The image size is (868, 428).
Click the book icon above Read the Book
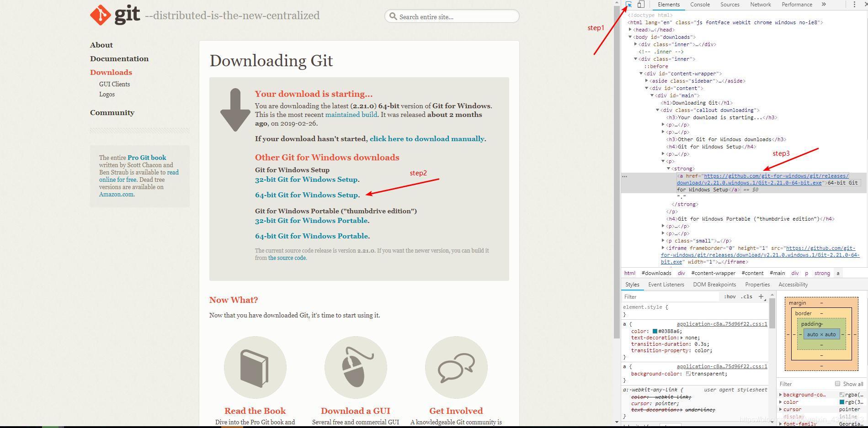(255, 367)
